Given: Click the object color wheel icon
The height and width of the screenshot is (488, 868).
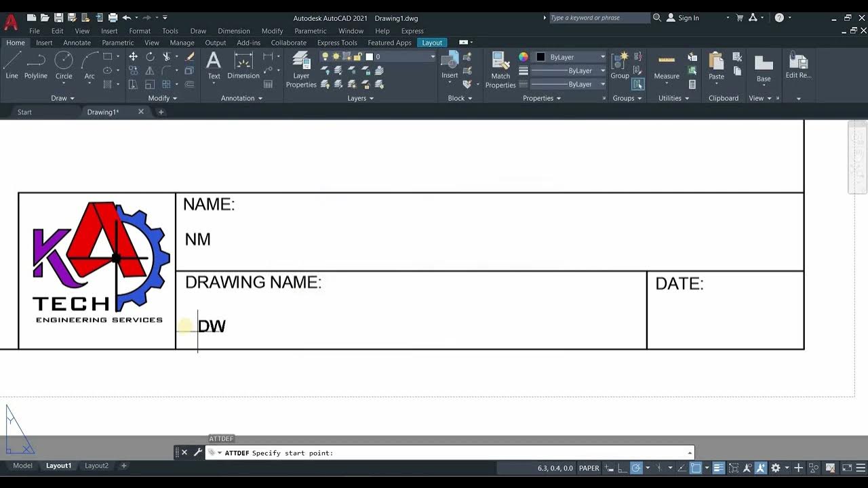Looking at the screenshot, I should click(524, 57).
